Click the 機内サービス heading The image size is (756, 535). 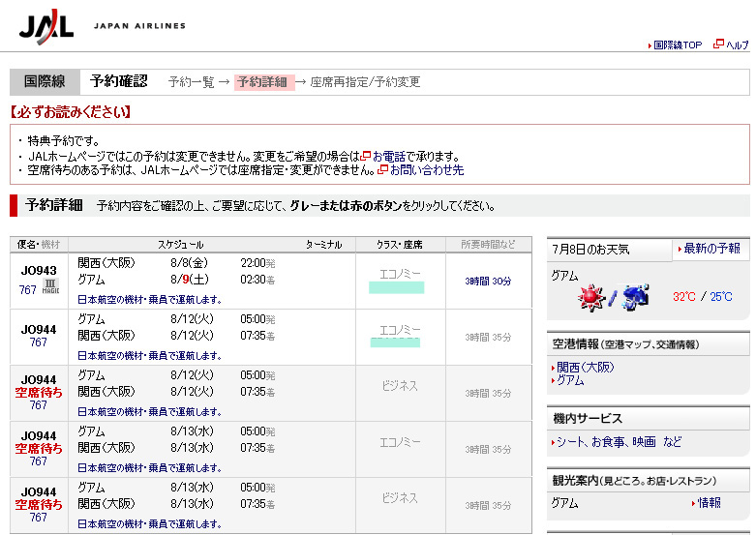point(588,418)
